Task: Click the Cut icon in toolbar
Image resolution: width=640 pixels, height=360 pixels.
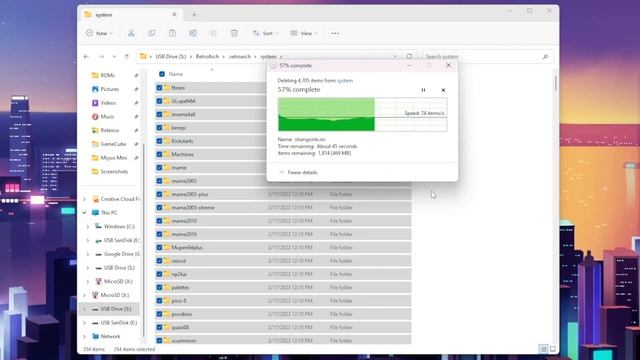Action: point(131,33)
